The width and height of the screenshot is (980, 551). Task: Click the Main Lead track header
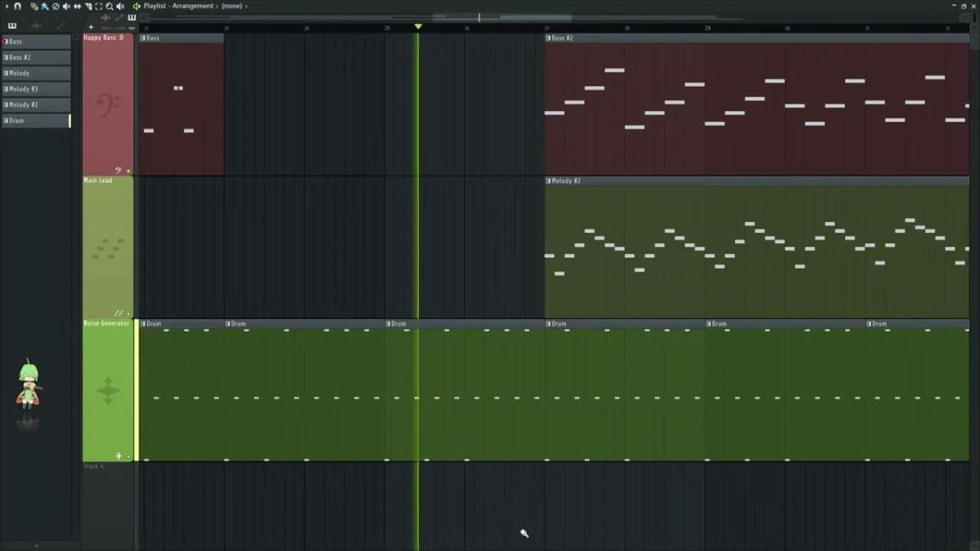click(x=108, y=247)
